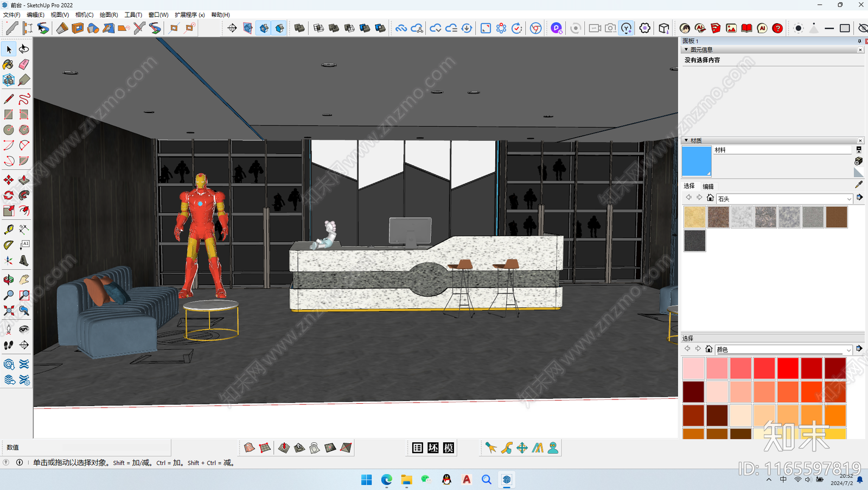
Task: Toggle the secondary selection pane button
Action: (x=859, y=150)
